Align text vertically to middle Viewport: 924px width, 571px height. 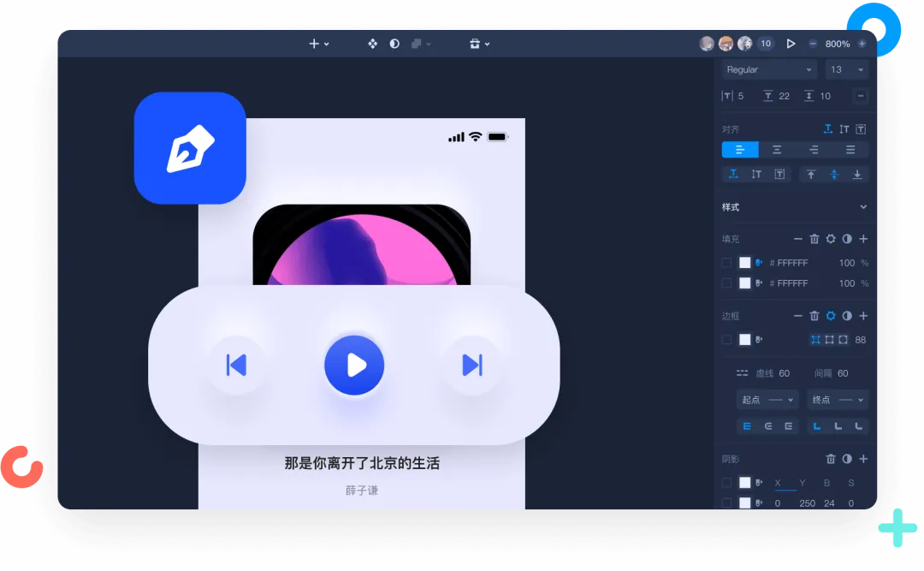click(x=834, y=174)
